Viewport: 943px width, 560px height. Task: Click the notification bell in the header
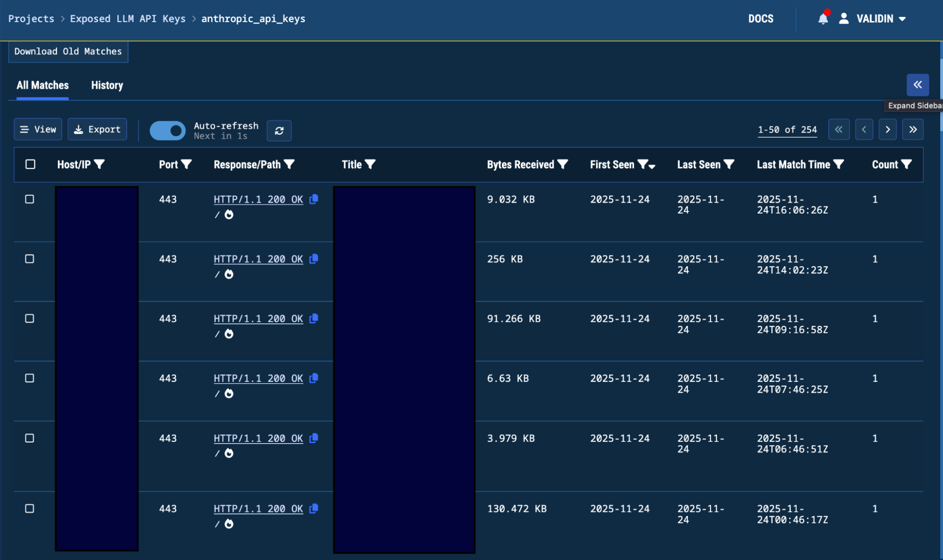(x=823, y=18)
